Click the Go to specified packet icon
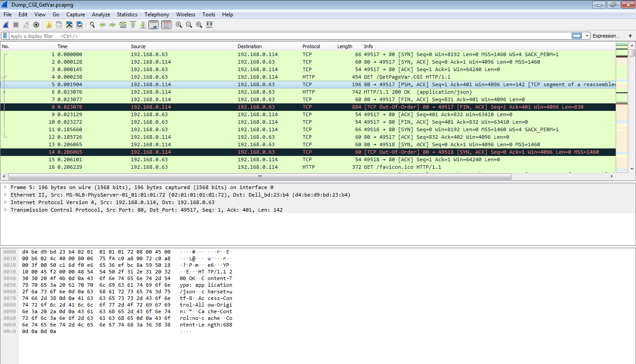The height and width of the screenshot is (364, 636). [122, 25]
